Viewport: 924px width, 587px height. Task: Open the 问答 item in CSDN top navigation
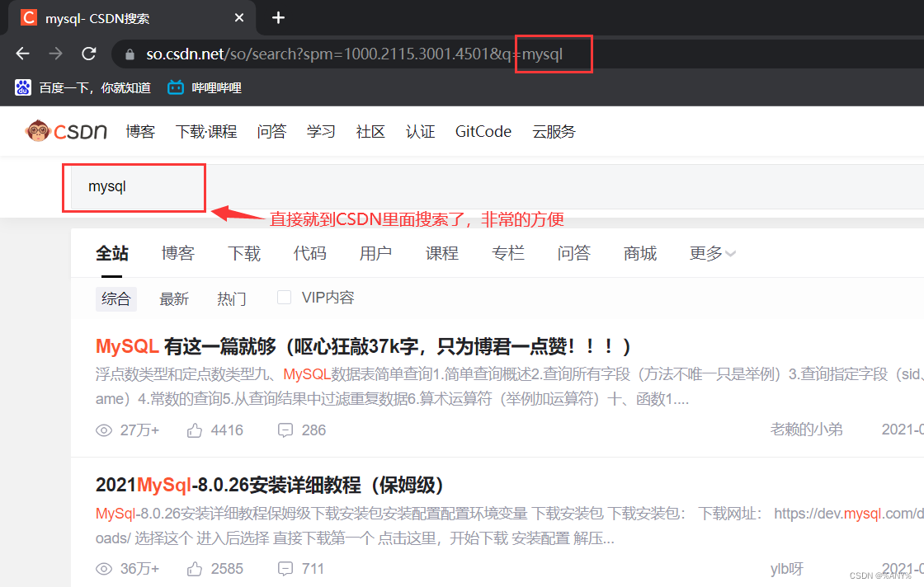[271, 131]
